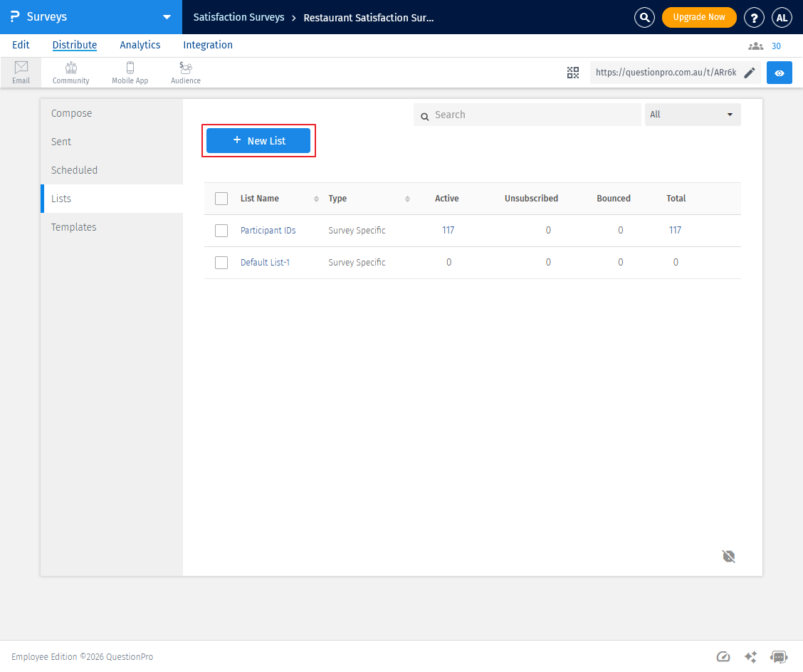Viewport: 803px width, 672px height.
Task: Edit survey URL with pencil icon
Action: (x=750, y=73)
